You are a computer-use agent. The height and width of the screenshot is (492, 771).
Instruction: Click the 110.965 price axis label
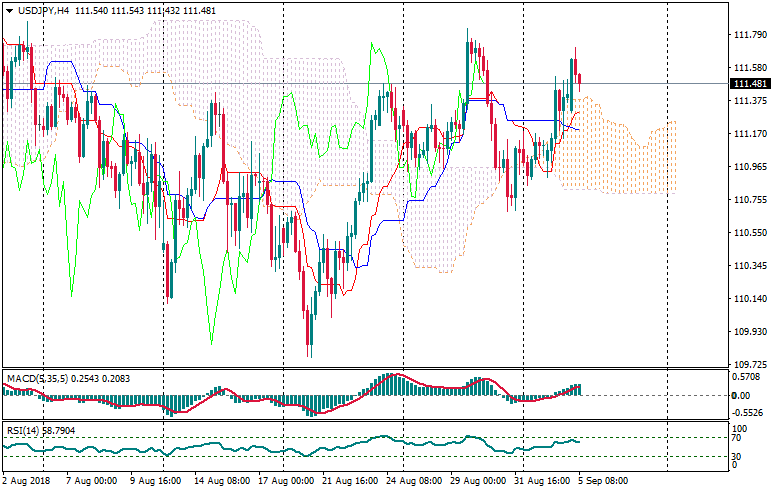click(750, 167)
